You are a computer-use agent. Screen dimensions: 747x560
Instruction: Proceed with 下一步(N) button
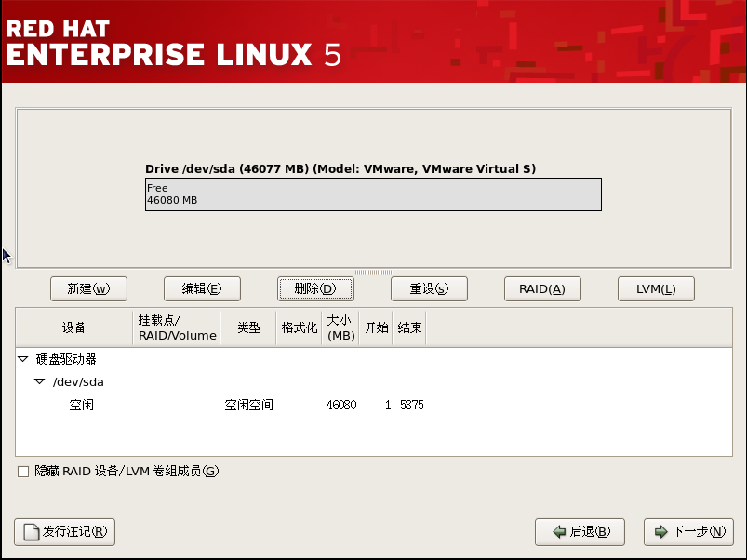click(688, 531)
